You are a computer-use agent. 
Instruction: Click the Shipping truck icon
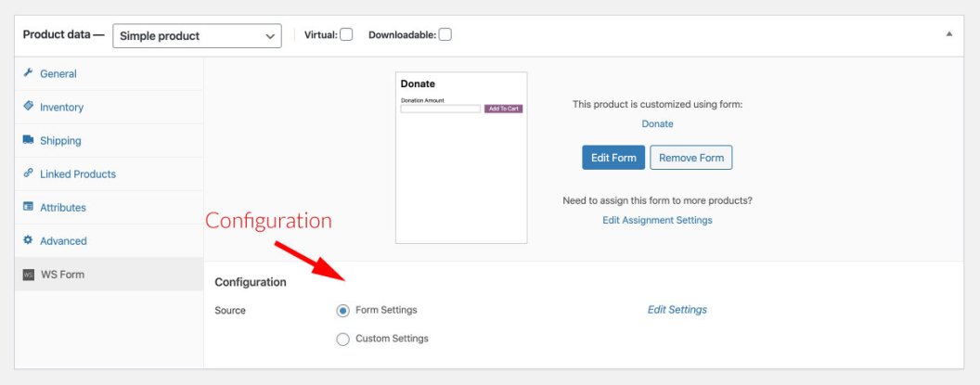[29, 140]
